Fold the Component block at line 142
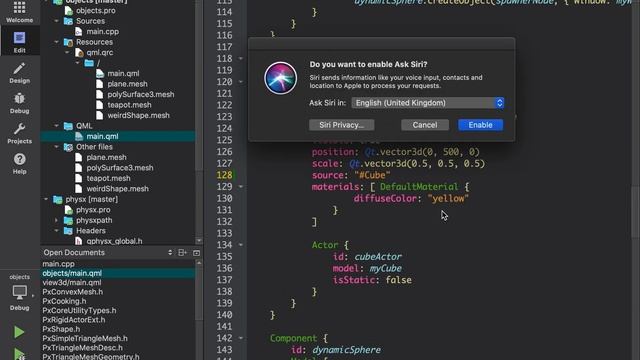The image size is (640, 360). tap(241, 338)
